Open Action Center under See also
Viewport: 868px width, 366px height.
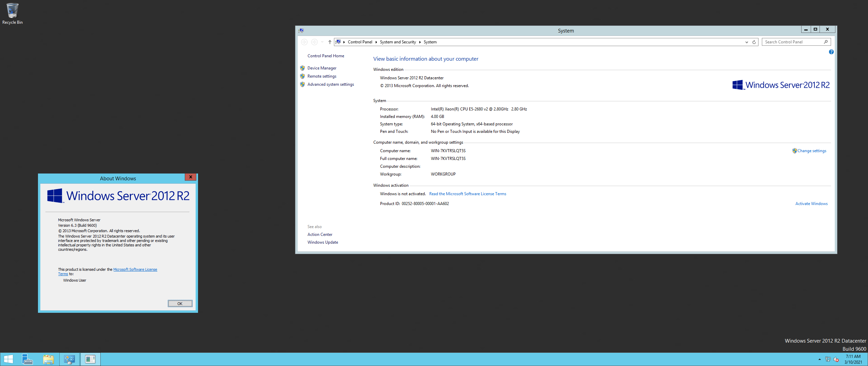[x=320, y=235]
